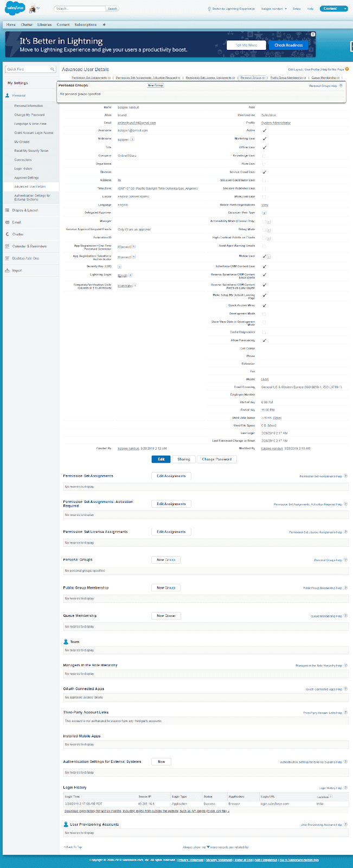353x868 pixels.
Task: Click the Calendar & Reminders sidebar icon
Action: (8, 246)
